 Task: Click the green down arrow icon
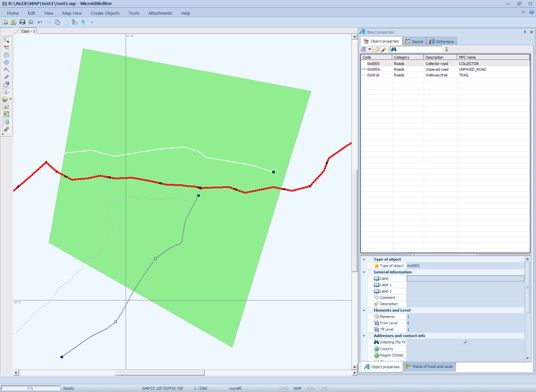[x=447, y=50]
